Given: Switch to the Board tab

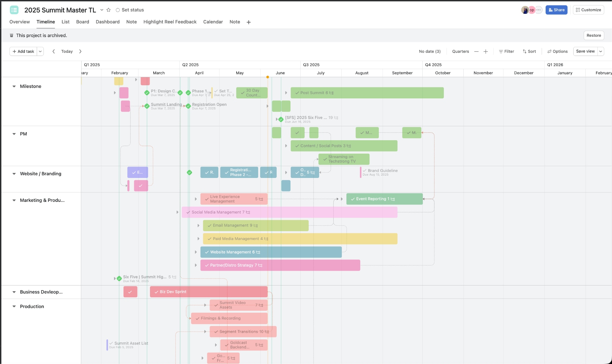Looking at the screenshot, I should tap(83, 22).
